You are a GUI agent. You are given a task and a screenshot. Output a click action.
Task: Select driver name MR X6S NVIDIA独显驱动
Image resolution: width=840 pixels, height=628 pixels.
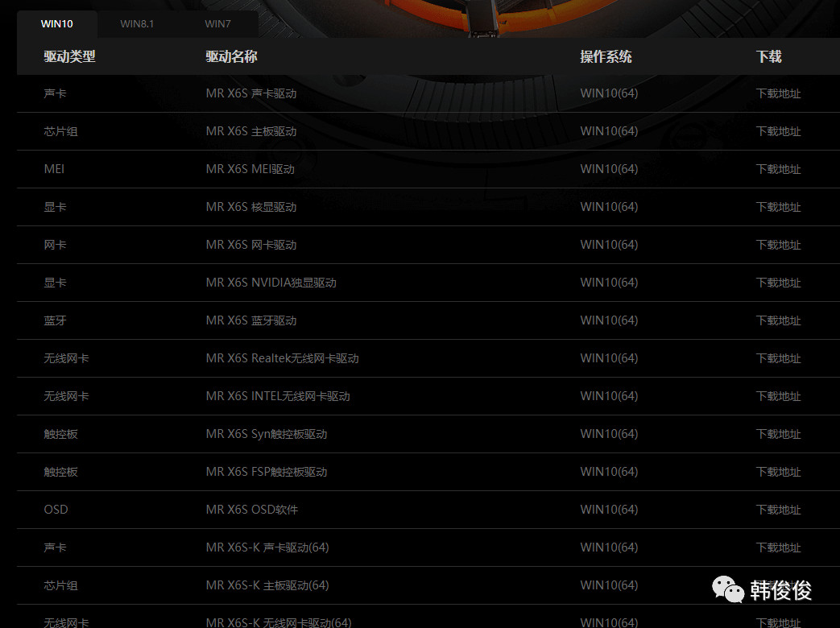tap(271, 283)
